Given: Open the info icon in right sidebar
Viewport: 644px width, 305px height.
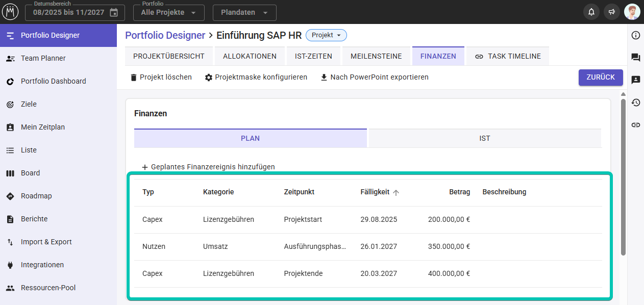Looking at the screenshot, I should tap(635, 35).
